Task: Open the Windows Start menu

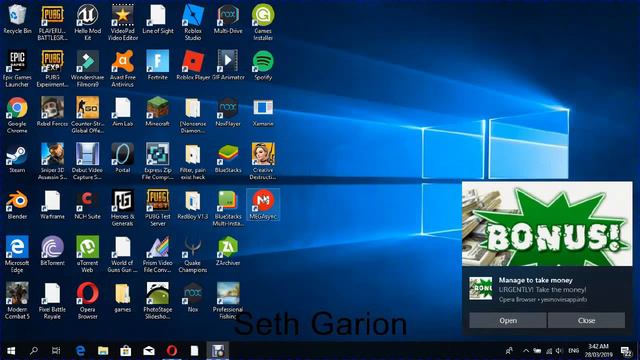Action: (11, 351)
